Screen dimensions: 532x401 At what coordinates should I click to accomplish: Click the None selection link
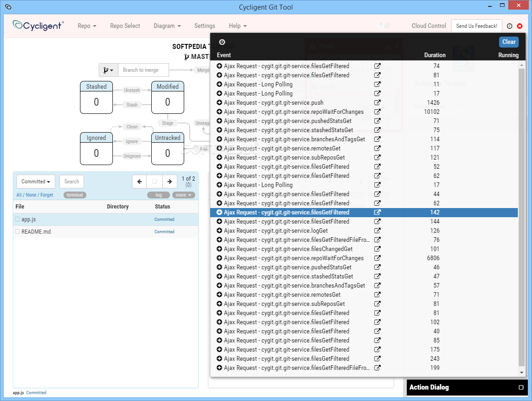[x=31, y=195]
